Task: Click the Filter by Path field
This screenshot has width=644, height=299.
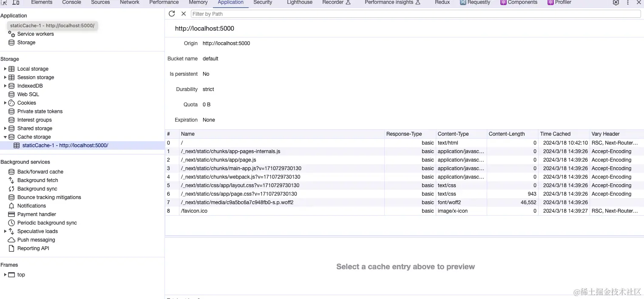Action: (415, 14)
